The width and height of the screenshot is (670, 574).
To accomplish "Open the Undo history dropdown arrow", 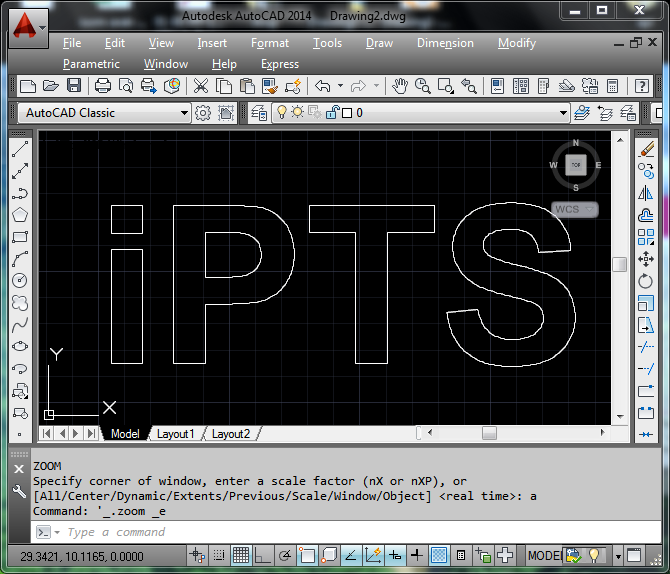I will click(x=341, y=86).
